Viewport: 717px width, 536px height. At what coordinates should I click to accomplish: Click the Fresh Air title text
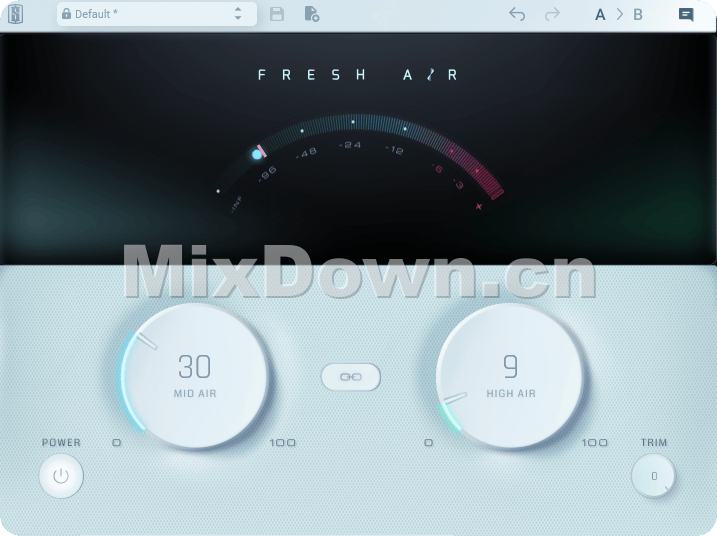358,74
